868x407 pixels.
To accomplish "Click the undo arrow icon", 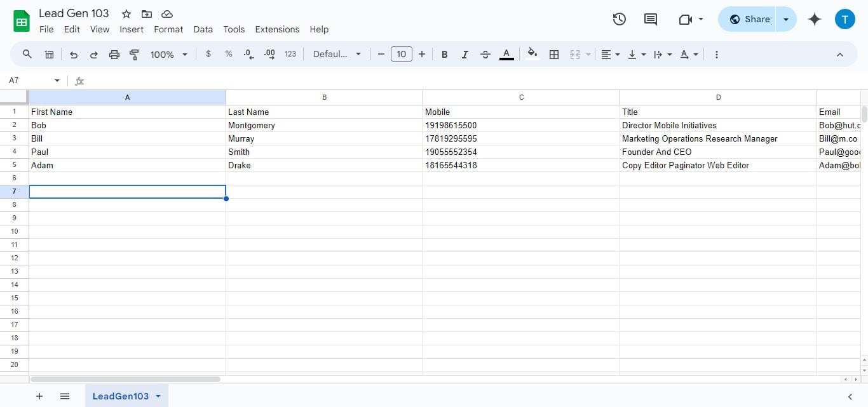I will tap(74, 55).
